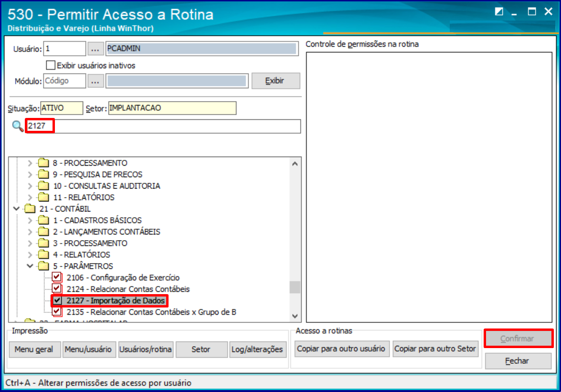Viewport: 561px width, 392px height.
Task: Collapse the 5 - PARÂMETROS node
Action: (x=30, y=266)
